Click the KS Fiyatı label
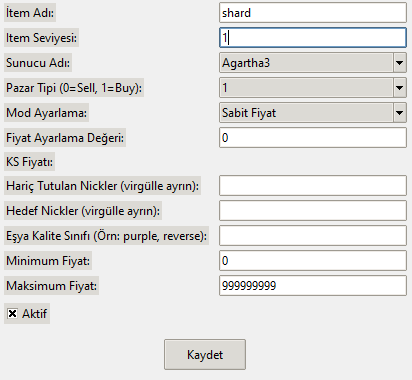The width and height of the screenshot is (412, 380). [29, 162]
